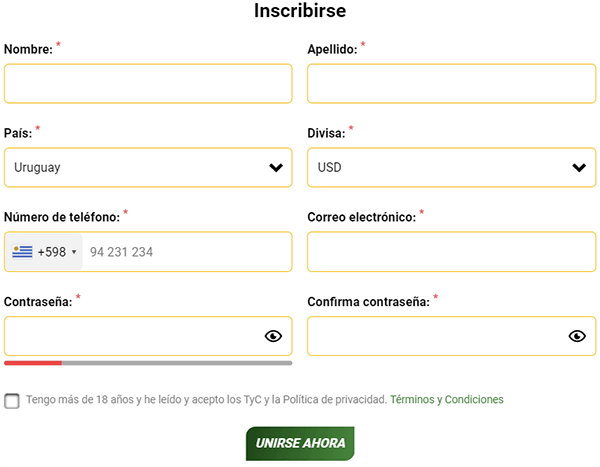Screen dimensions: 600x467
Task: Click the password strength bar
Action: click(x=148, y=363)
